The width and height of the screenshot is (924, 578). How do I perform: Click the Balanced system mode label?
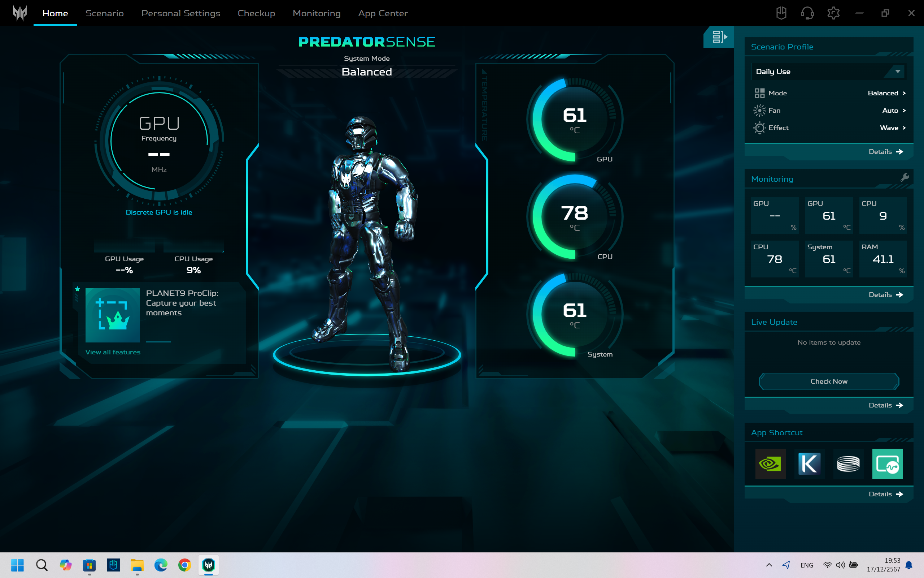click(367, 72)
